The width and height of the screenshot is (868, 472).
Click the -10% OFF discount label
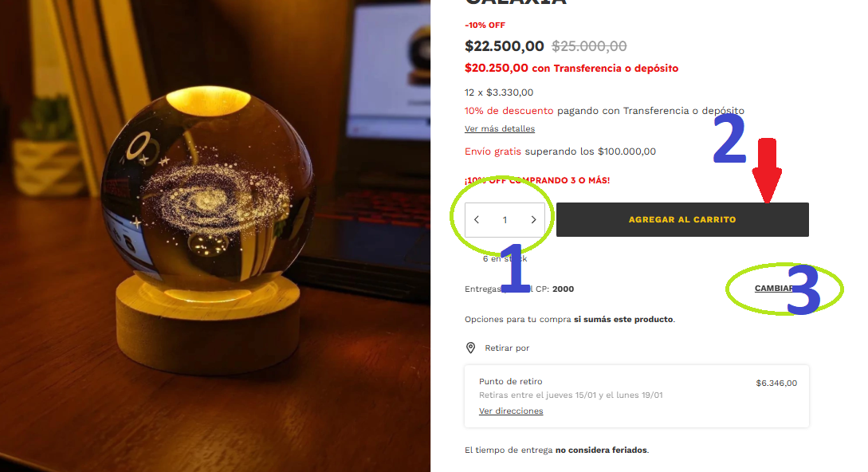[485, 25]
